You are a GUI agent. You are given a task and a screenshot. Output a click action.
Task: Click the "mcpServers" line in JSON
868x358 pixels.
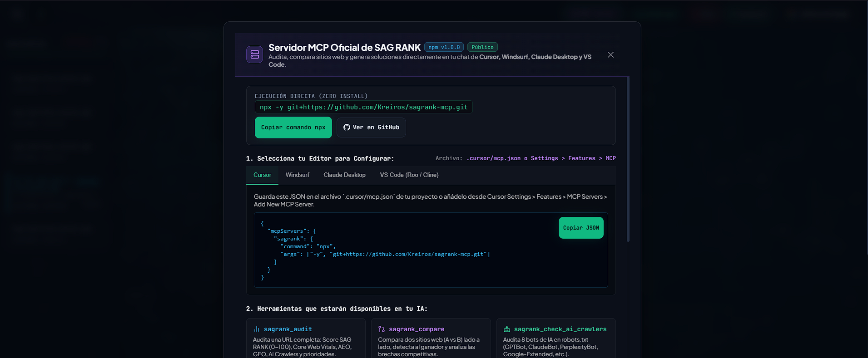[292, 231]
